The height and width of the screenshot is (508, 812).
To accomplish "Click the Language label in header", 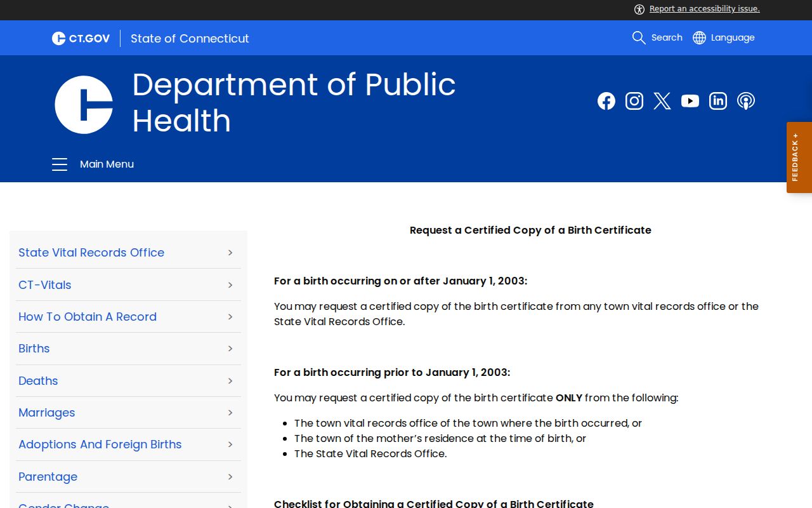I will 733,37.
